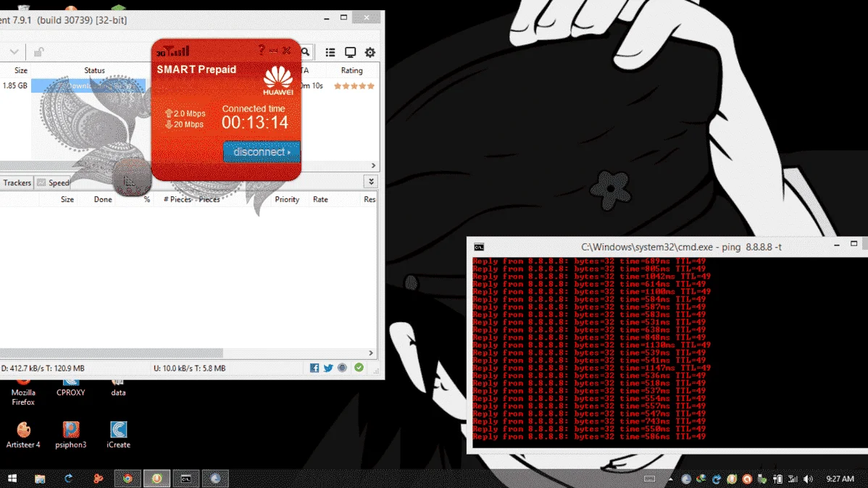This screenshot has height=488, width=868.
Task: Close the Huawei SMART Prepaid widget
Action: coord(287,51)
